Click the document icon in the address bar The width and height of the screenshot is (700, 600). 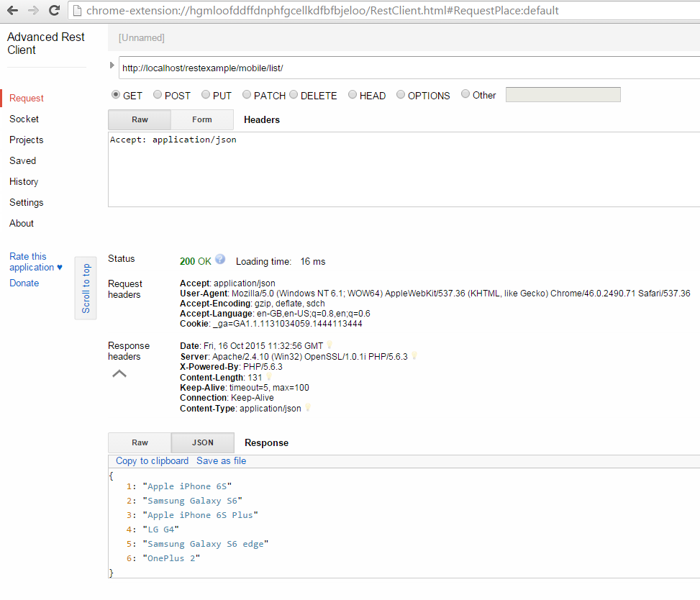pyautogui.click(x=79, y=11)
